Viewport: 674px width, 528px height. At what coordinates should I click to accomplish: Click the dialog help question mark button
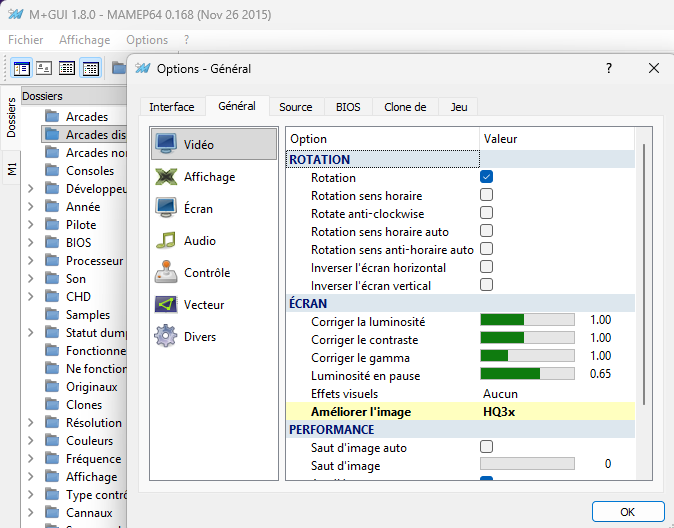608,68
